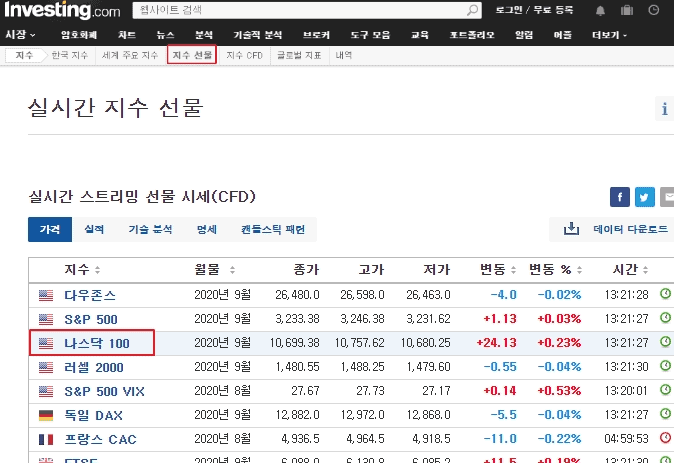Viewport: 674px width, 463px height.
Task: Open 지수 선물 submenu item
Action: coord(192,55)
